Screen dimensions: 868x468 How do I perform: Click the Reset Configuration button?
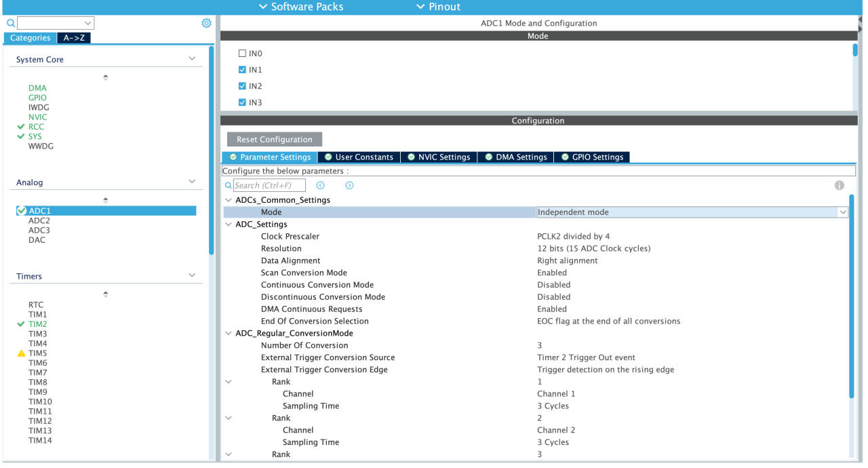275,140
